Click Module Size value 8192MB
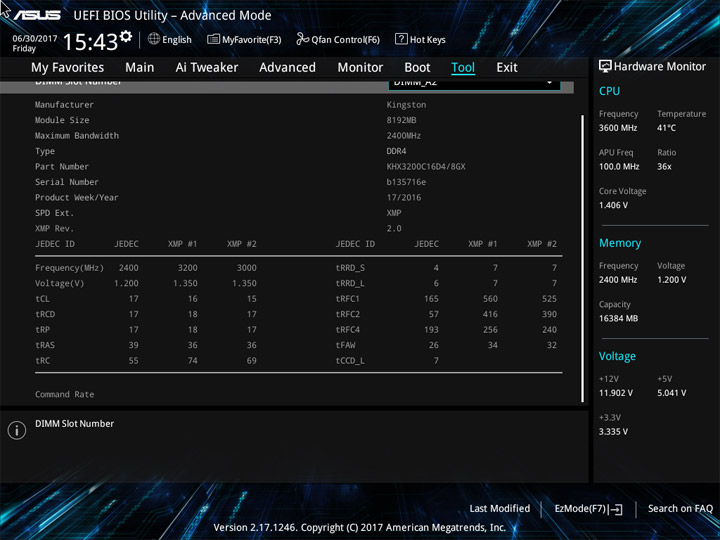The width and height of the screenshot is (720, 540). pos(401,120)
